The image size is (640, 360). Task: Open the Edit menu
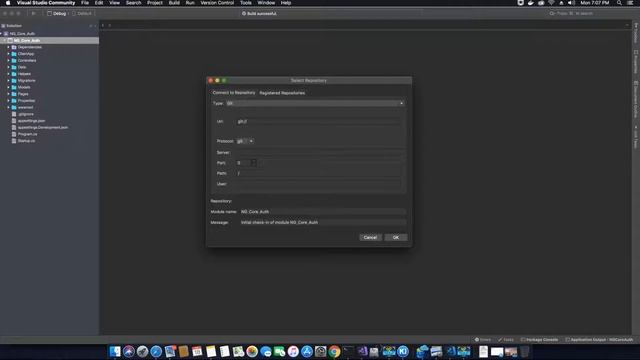[99, 3]
